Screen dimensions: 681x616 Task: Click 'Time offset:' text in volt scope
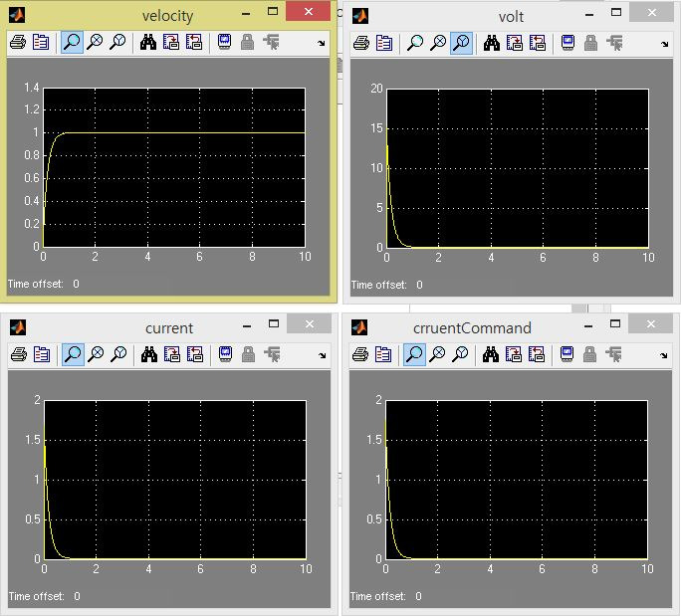pyautogui.click(x=378, y=285)
